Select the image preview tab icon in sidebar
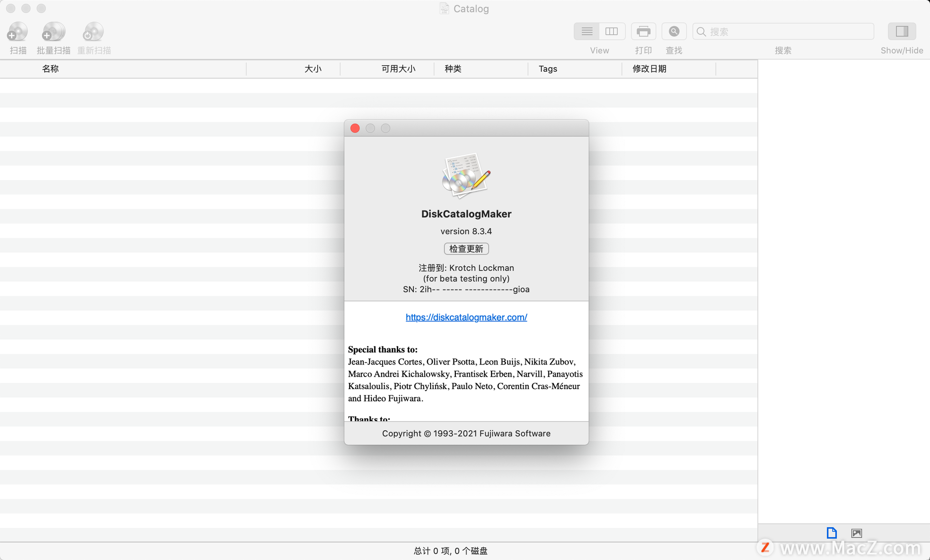The height and width of the screenshot is (560, 930). [x=856, y=533]
